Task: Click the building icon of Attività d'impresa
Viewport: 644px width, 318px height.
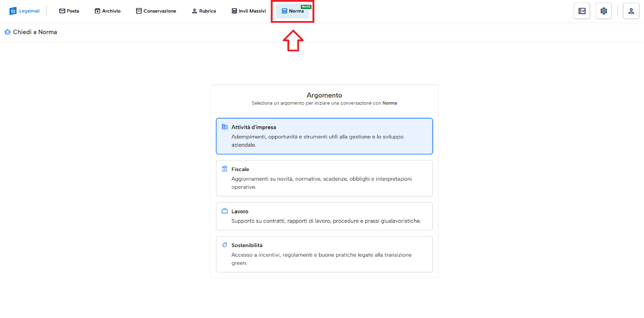Action: [225, 127]
